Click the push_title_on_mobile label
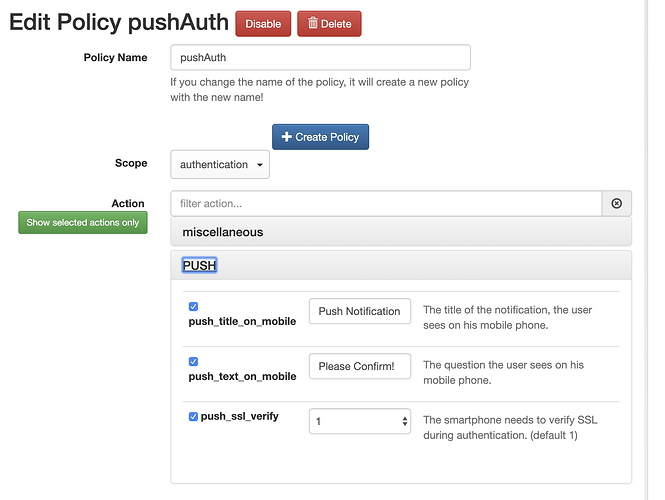Image resolution: width=665 pixels, height=500 pixels. (242, 321)
